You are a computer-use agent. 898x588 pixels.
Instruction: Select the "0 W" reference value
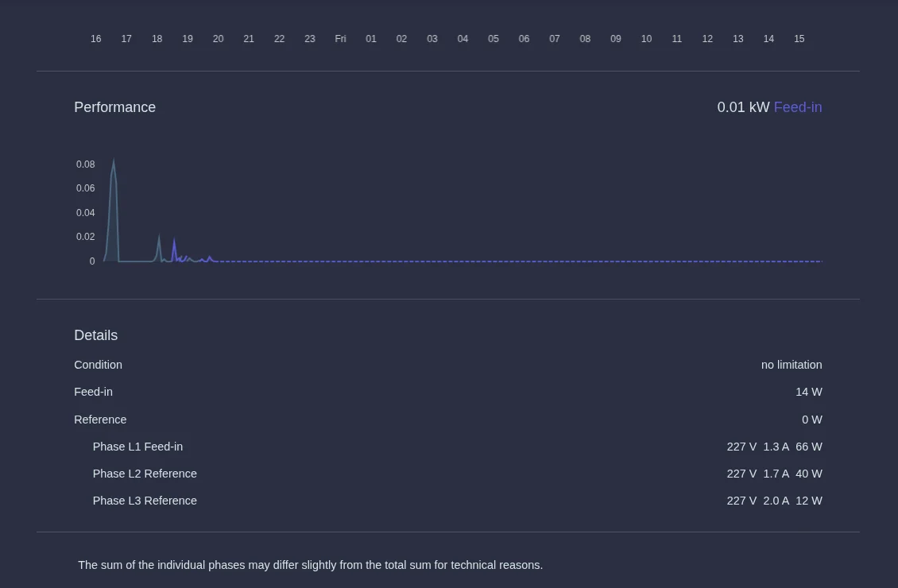click(812, 420)
